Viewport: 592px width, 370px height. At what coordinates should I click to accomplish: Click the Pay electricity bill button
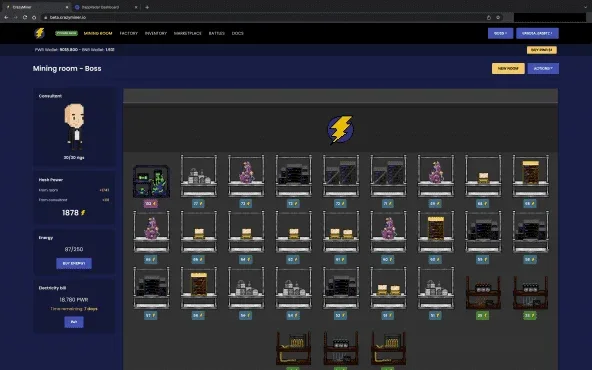(74, 322)
